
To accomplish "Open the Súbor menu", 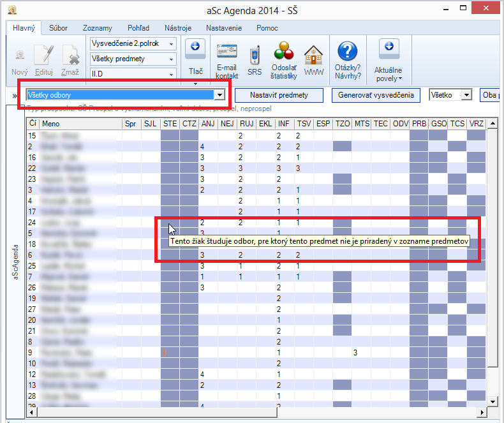I will coord(58,28).
